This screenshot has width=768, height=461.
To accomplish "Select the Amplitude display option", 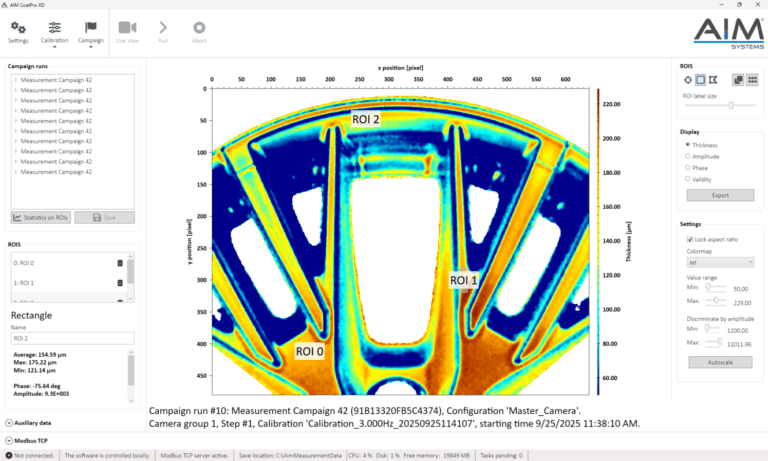I will [x=687, y=156].
